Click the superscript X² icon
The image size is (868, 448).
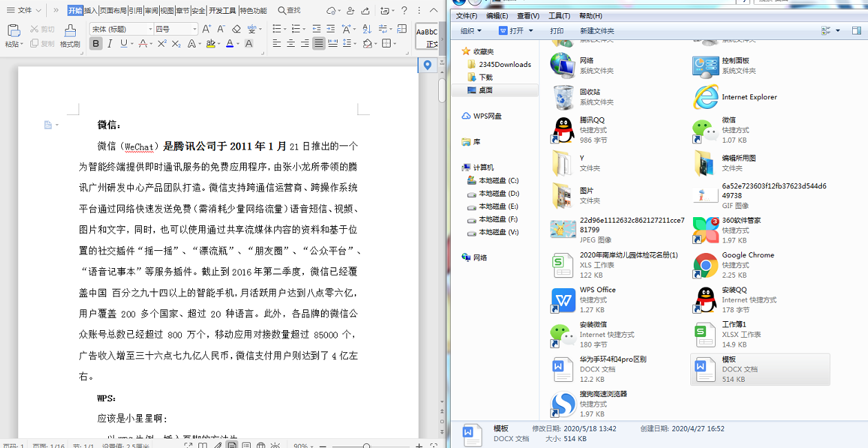click(x=162, y=43)
